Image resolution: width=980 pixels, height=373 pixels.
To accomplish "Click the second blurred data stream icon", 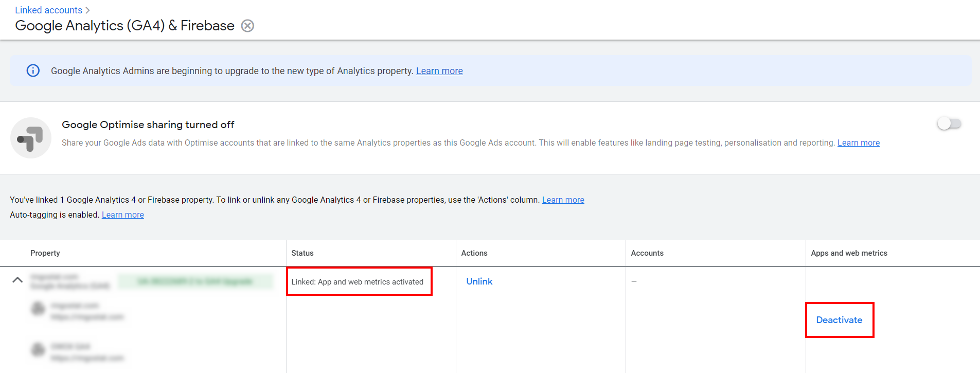I will (38, 350).
